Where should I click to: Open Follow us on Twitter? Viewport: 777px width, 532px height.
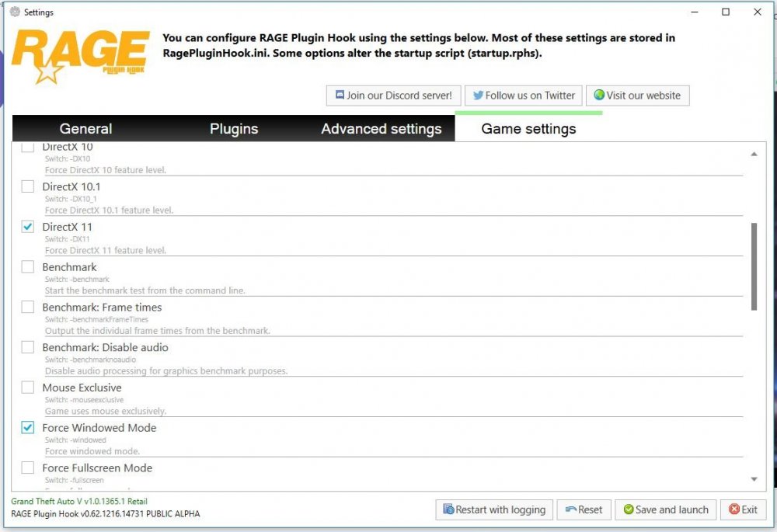tap(523, 95)
